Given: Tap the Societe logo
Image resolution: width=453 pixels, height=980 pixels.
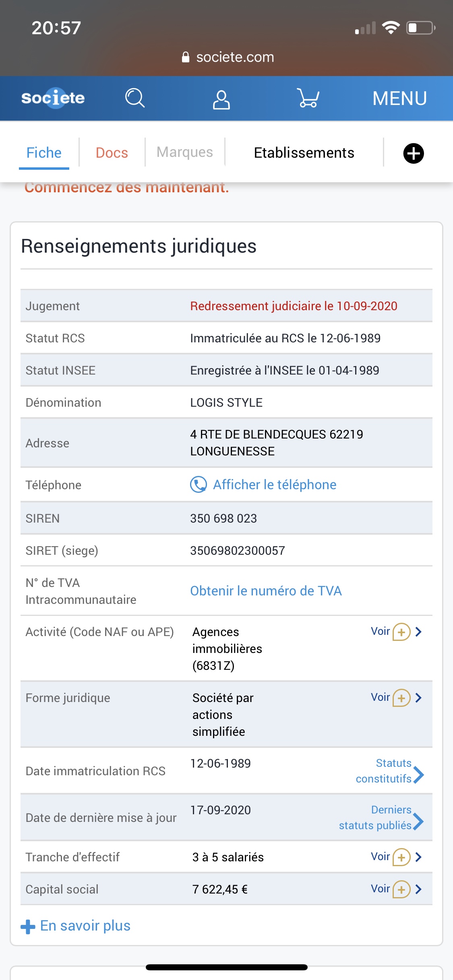Looking at the screenshot, I should pos(53,98).
